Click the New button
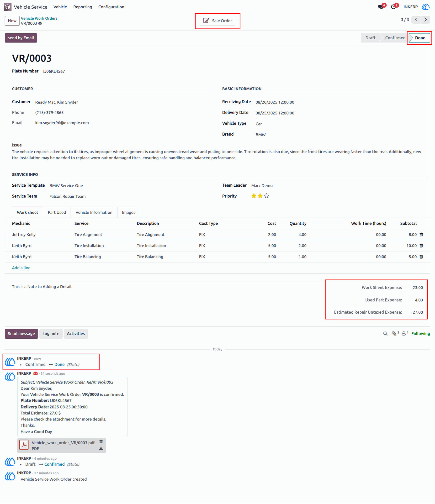Image resolution: width=435 pixels, height=504 pixels. (12, 21)
